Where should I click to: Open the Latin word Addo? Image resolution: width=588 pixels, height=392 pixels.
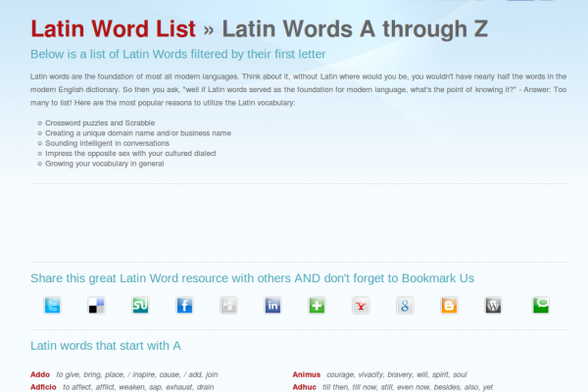(x=40, y=374)
